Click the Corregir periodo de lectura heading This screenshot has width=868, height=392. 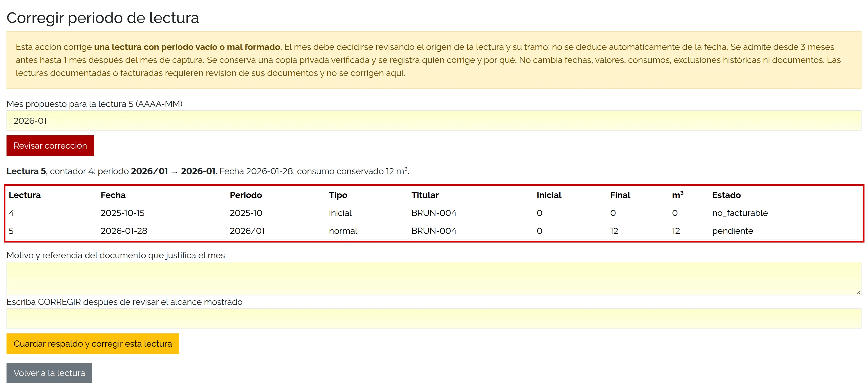tap(103, 18)
